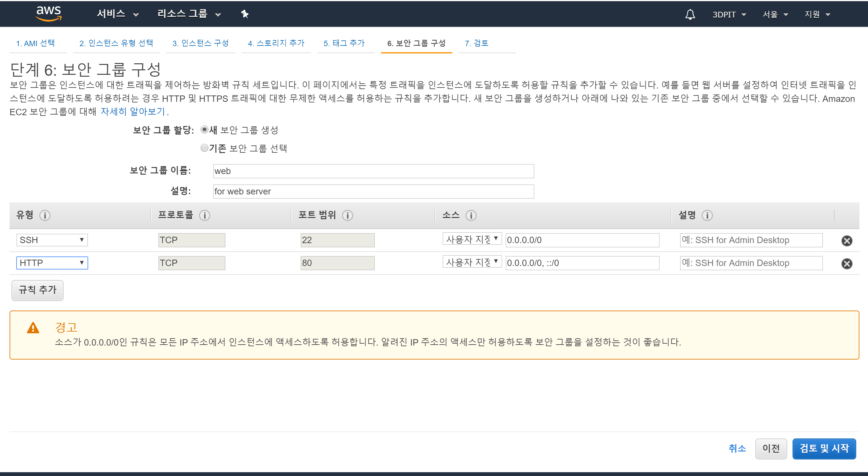The height and width of the screenshot is (476, 868).
Task: Open source type dropdown for SSH rule
Action: (472, 239)
